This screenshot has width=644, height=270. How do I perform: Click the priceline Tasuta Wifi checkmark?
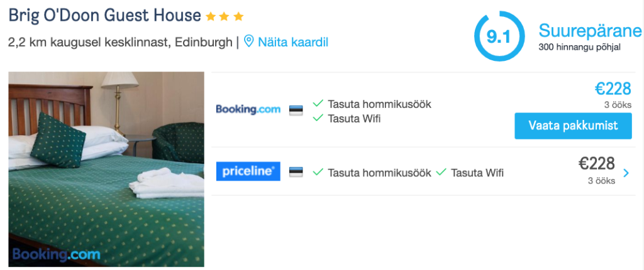point(441,172)
